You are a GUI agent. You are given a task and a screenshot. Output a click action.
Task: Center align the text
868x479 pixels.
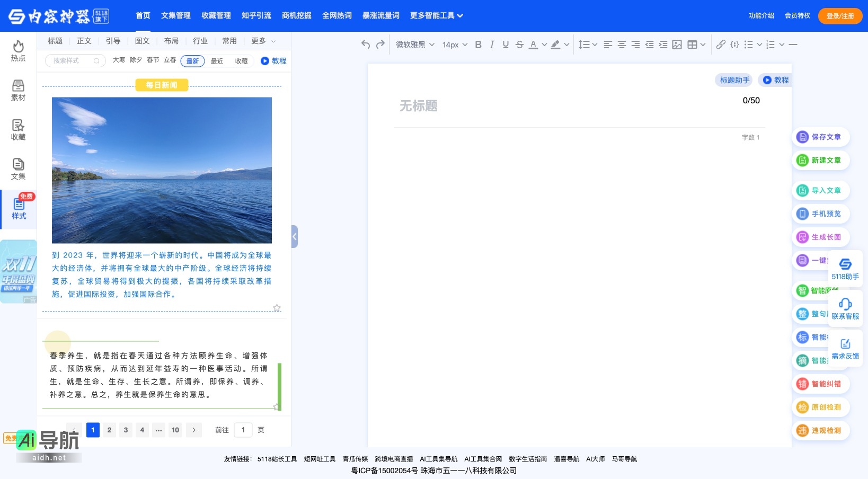(622, 45)
